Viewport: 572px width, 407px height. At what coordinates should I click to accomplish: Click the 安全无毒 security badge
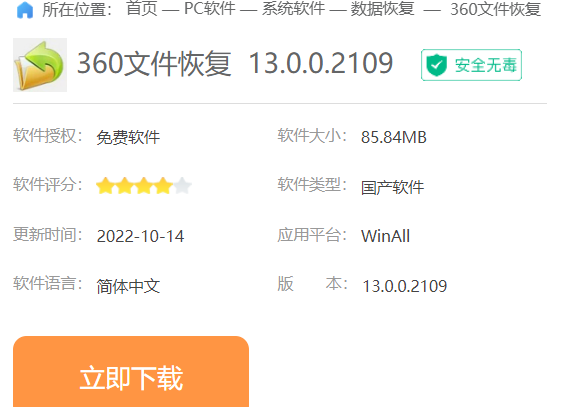[471, 65]
